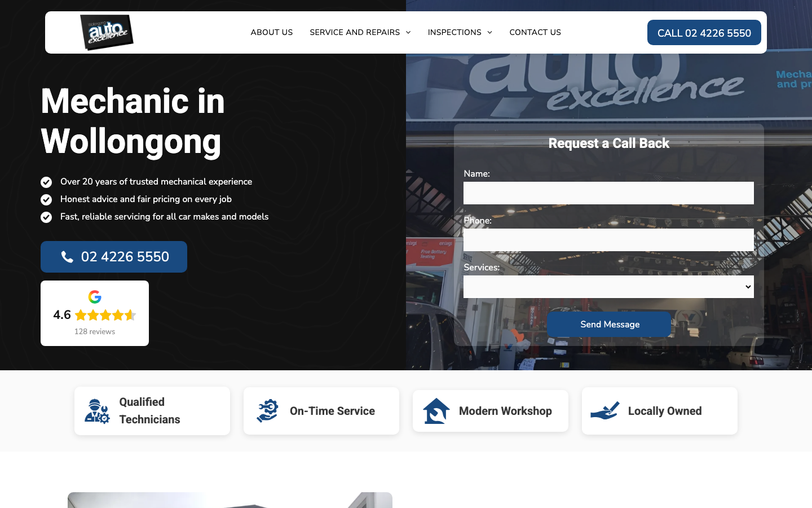Click the Qualified Technicians mechanic icon
This screenshot has width=812, height=508.
click(x=96, y=411)
